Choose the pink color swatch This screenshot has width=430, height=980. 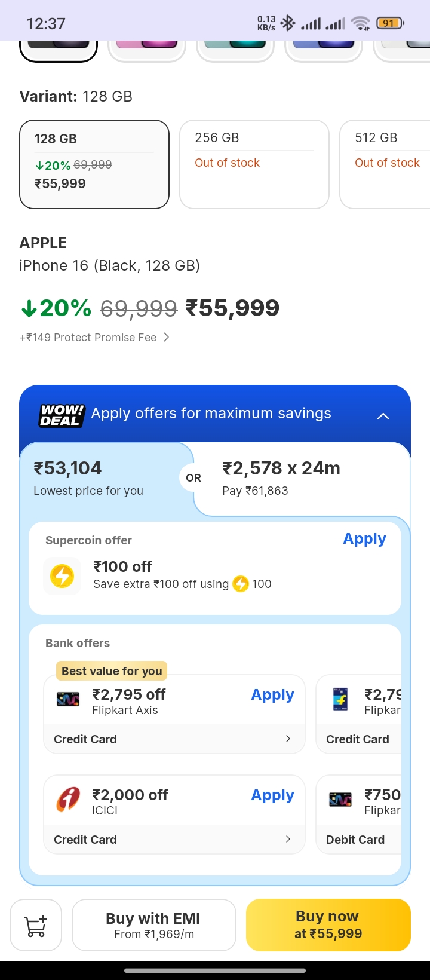[x=147, y=48]
